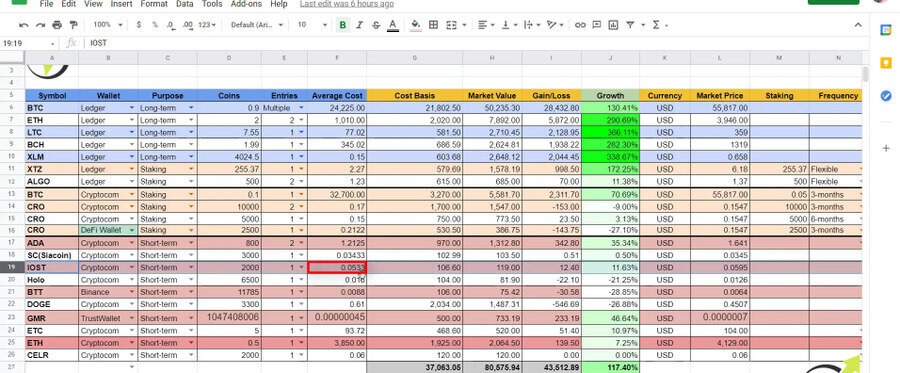The width and height of the screenshot is (900, 373).
Task: Print the spreadsheet
Action: [x=57, y=25]
